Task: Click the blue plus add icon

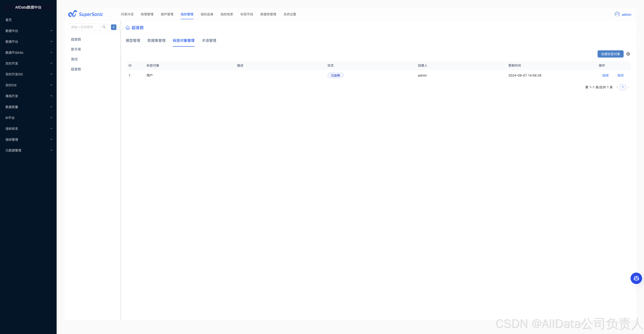Action: click(113, 27)
